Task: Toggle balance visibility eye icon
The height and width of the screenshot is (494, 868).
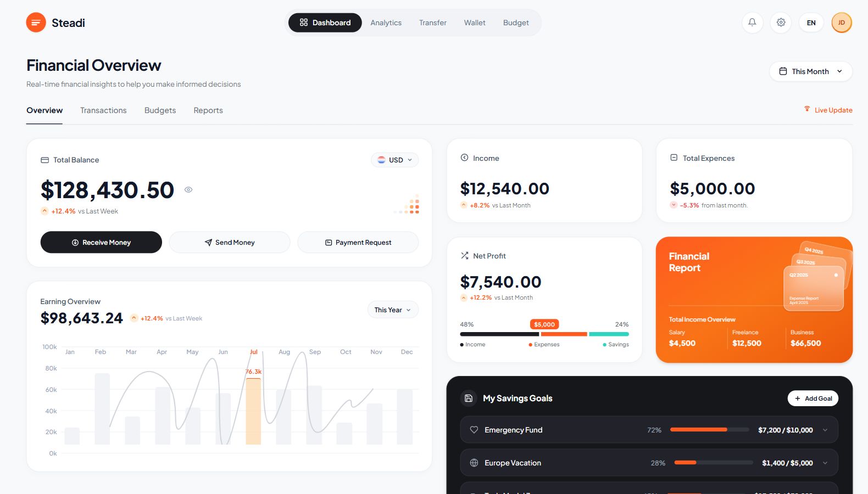Action: coord(188,190)
